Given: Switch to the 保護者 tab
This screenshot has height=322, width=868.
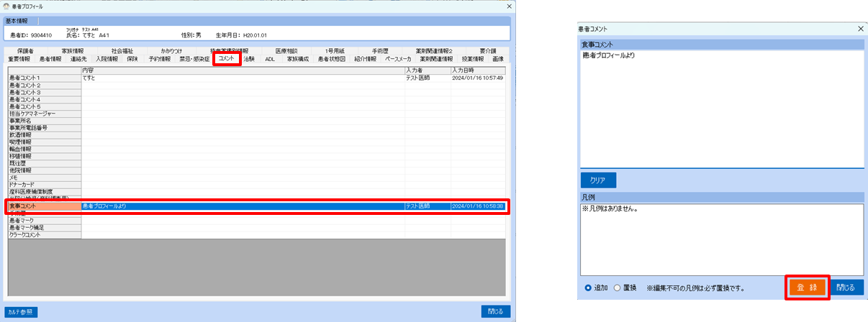Looking at the screenshot, I should point(26,52).
